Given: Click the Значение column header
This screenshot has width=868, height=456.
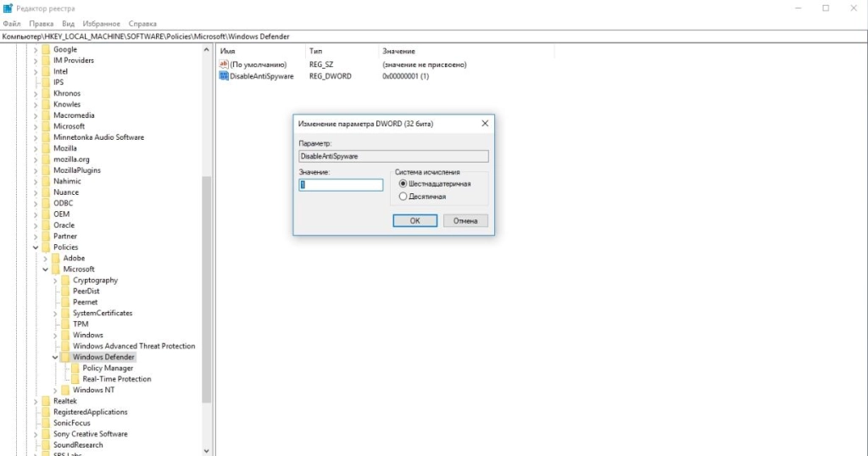Looking at the screenshot, I should (466, 51).
